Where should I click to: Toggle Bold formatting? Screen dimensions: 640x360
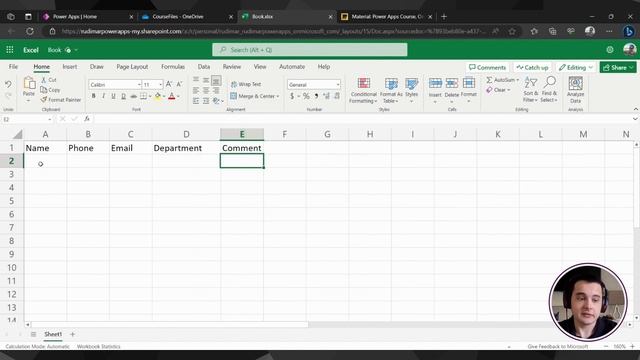[x=93, y=96]
